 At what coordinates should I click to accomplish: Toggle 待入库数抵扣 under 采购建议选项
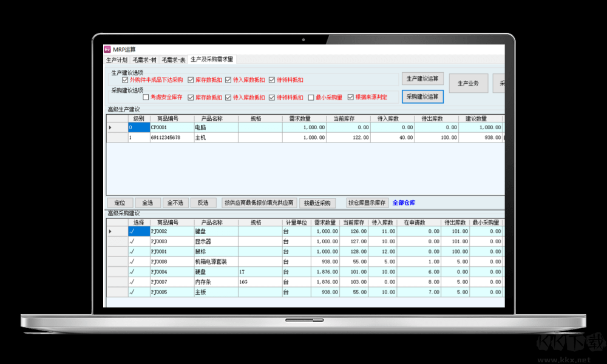228,98
